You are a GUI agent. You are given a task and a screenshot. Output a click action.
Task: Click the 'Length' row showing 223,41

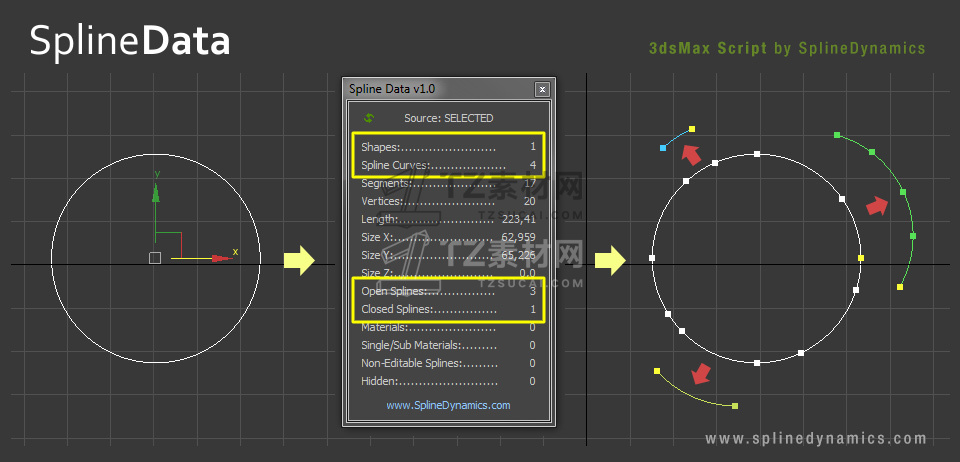pyautogui.click(x=448, y=219)
